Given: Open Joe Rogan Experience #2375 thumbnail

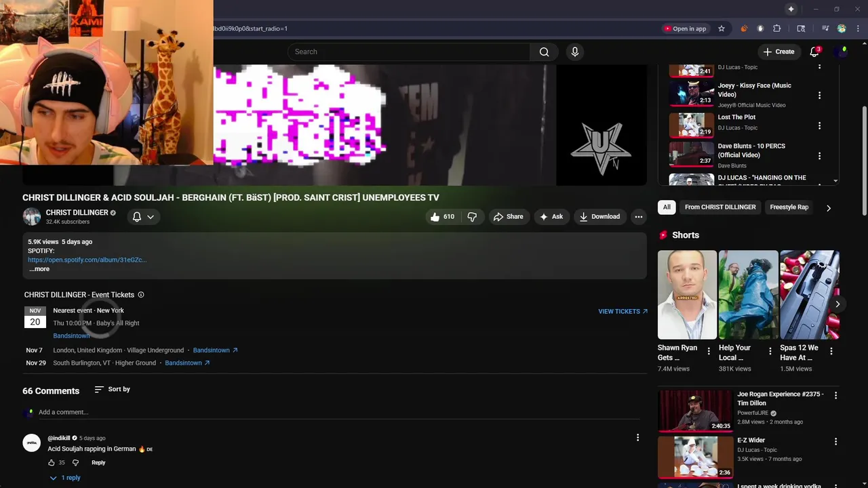Looking at the screenshot, I should 695,411.
